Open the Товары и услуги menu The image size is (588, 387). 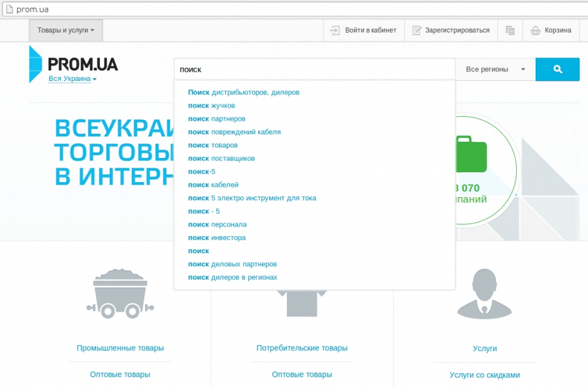pyautogui.click(x=65, y=30)
